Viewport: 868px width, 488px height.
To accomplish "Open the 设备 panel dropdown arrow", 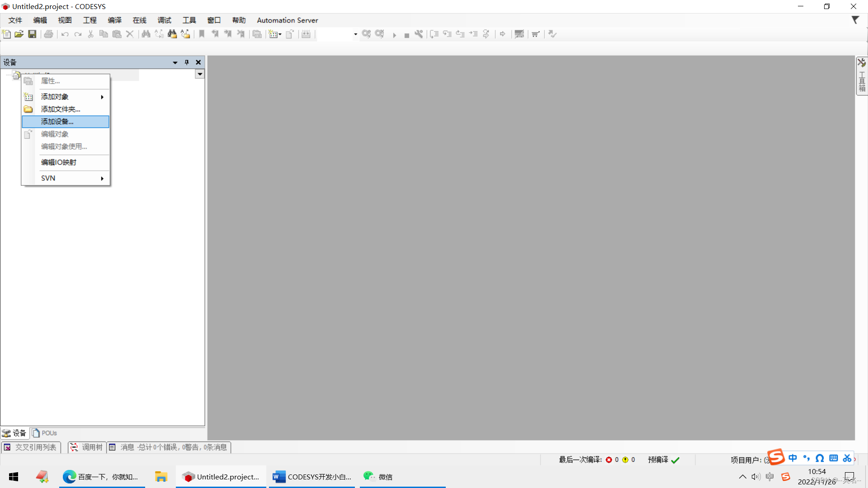I will pyautogui.click(x=175, y=62).
